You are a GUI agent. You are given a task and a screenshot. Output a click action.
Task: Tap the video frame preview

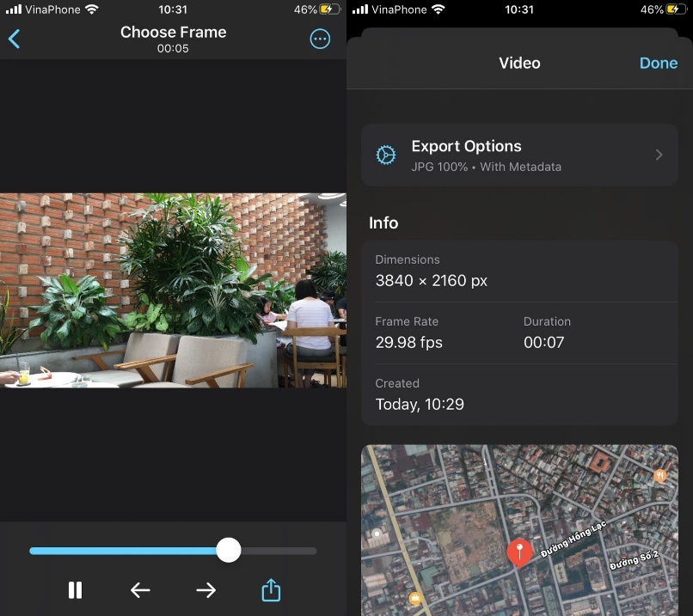tap(173, 290)
